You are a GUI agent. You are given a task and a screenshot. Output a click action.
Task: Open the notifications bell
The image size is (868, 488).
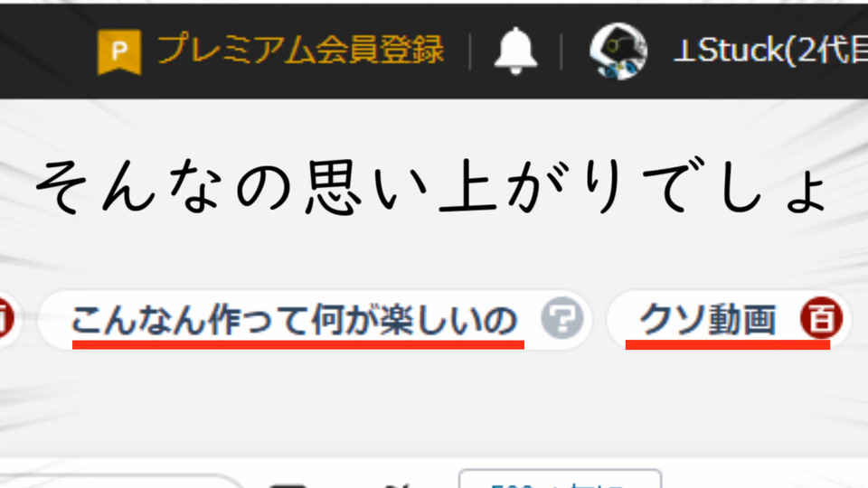[515, 51]
